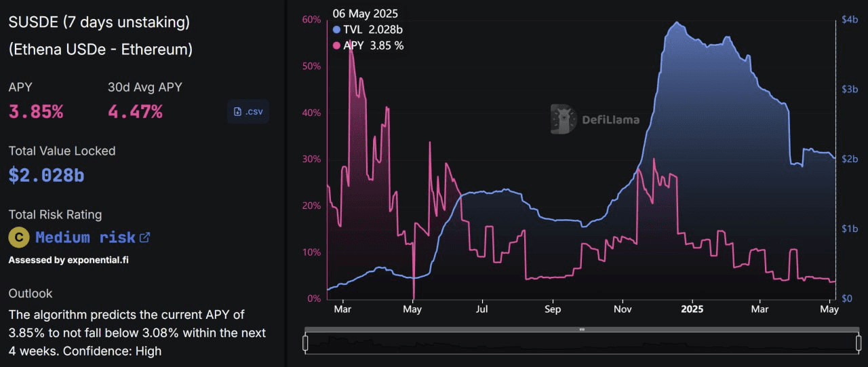Image resolution: width=868 pixels, height=367 pixels.
Task: Click the outlook prediction paragraph text
Action: click(137, 333)
